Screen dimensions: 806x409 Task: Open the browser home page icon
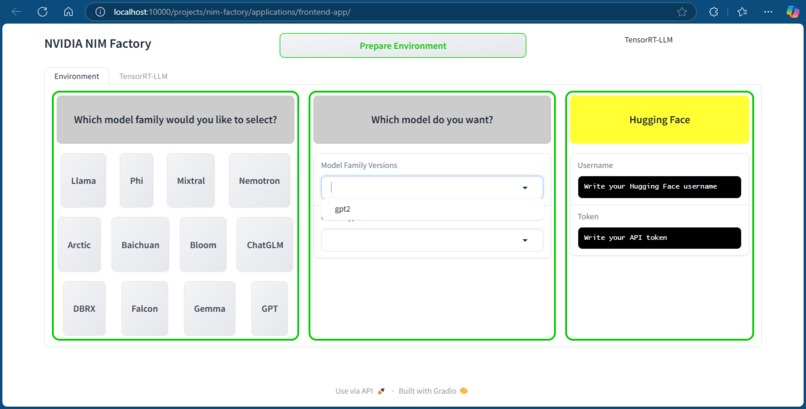coord(68,12)
